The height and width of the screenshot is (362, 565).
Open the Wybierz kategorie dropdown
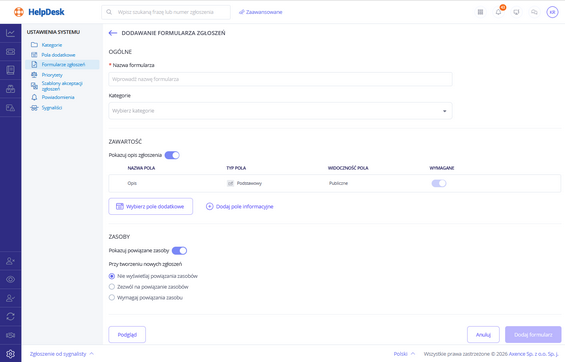click(280, 111)
